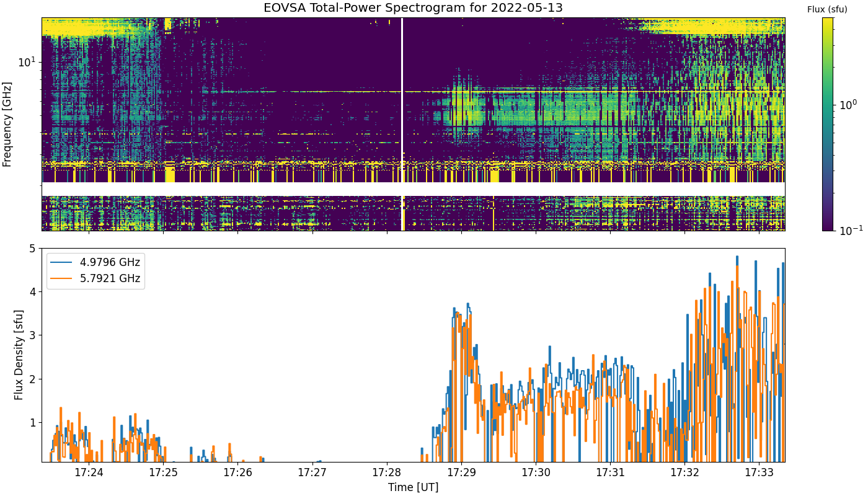Click the spectrogram plot title

tap(413, 8)
